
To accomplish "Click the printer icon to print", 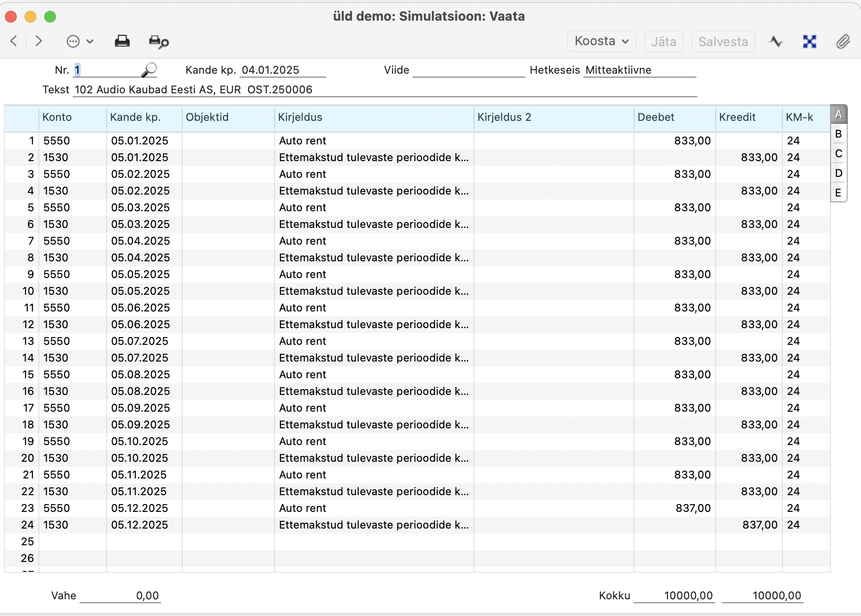I will click(x=122, y=41).
